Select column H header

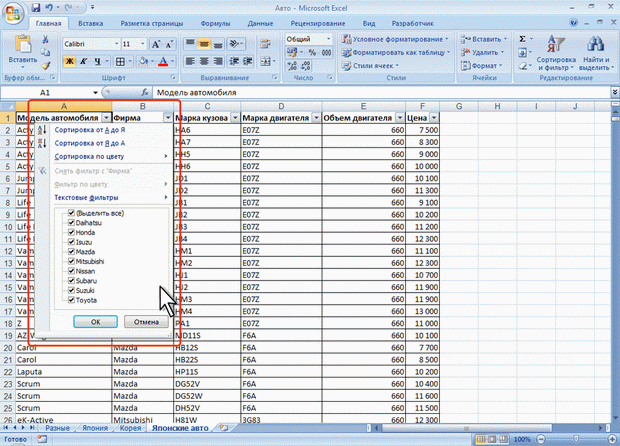click(497, 106)
